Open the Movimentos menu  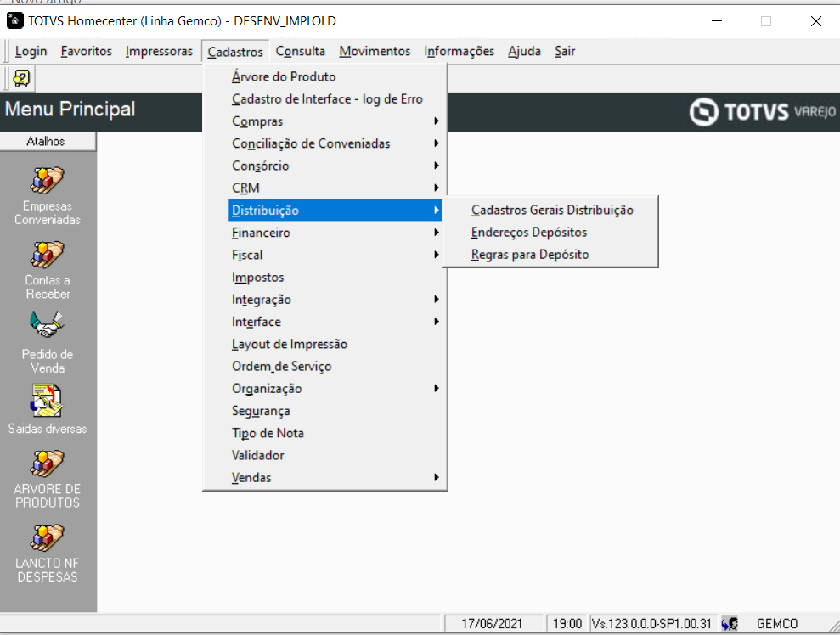pyautogui.click(x=375, y=52)
